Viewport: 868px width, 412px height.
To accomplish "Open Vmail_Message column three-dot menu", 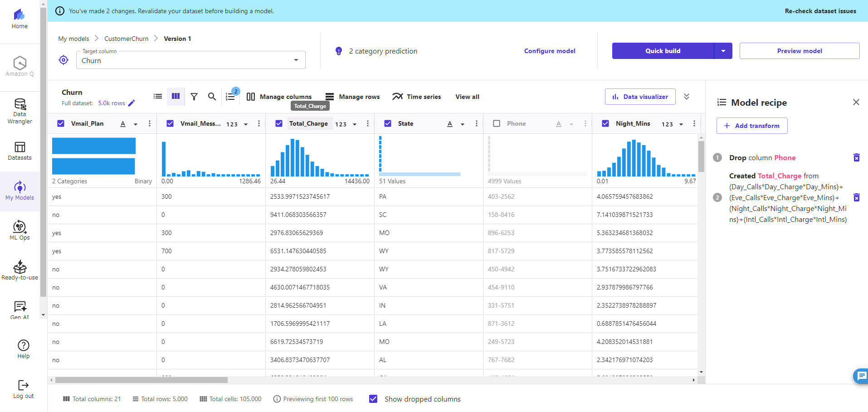I will [x=258, y=123].
